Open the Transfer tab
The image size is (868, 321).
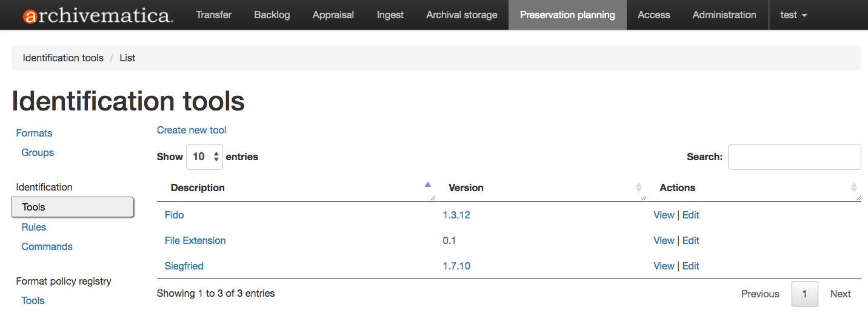point(213,15)
